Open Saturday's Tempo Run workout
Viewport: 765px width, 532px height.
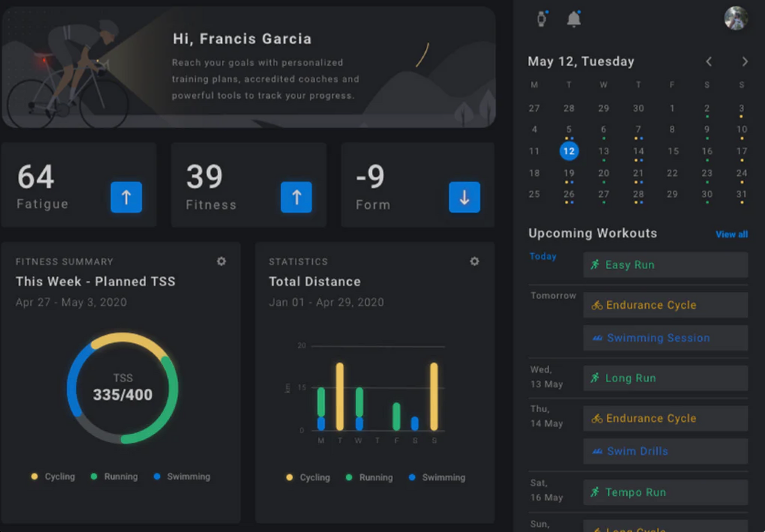(x=665, y=492)
